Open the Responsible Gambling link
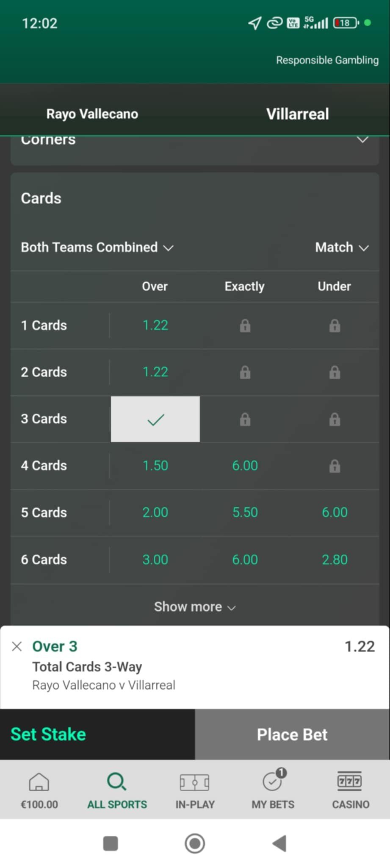390x868 pixels. coord(327,60)
